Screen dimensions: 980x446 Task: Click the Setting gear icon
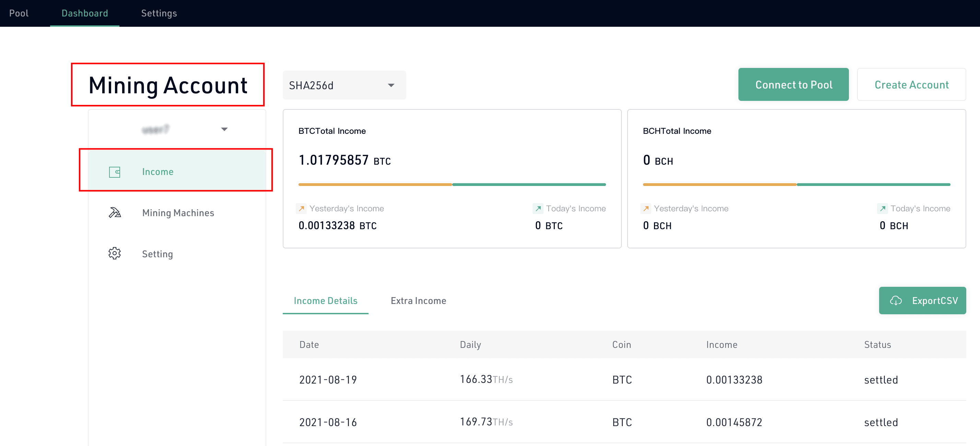click(x=115, y=253)
